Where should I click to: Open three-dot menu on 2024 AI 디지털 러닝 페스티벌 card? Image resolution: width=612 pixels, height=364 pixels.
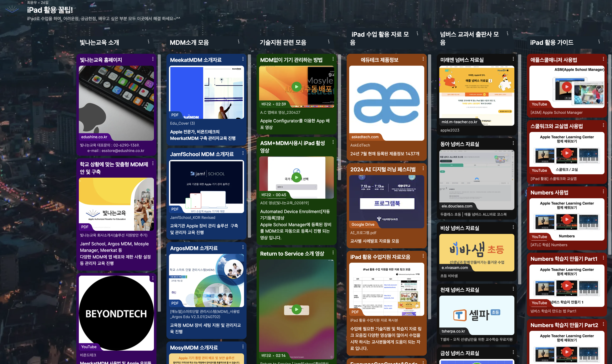423,168
